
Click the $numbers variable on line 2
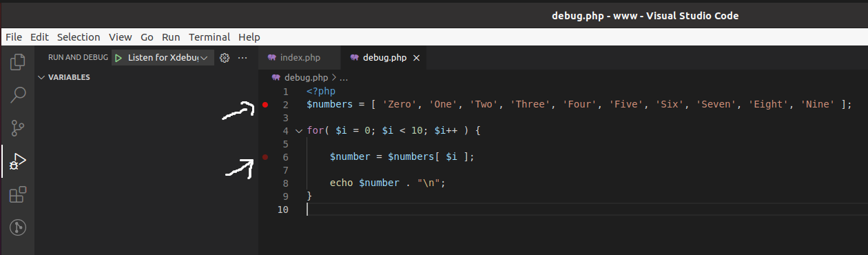point(330,105)
